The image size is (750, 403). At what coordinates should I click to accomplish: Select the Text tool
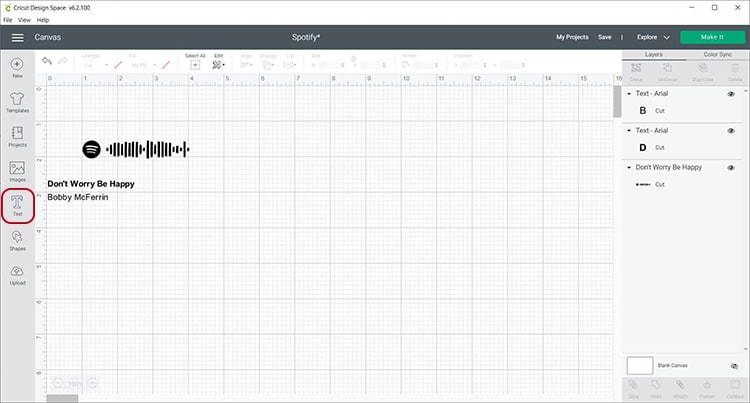coord(17,206)
